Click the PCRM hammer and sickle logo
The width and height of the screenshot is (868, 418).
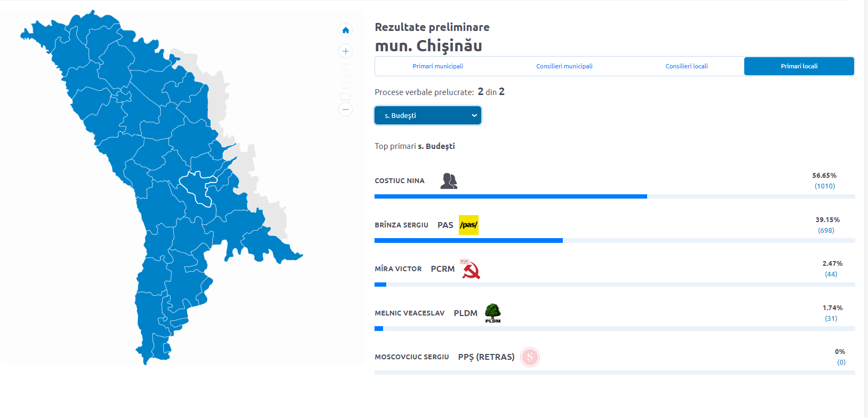(x=471, y=269)
